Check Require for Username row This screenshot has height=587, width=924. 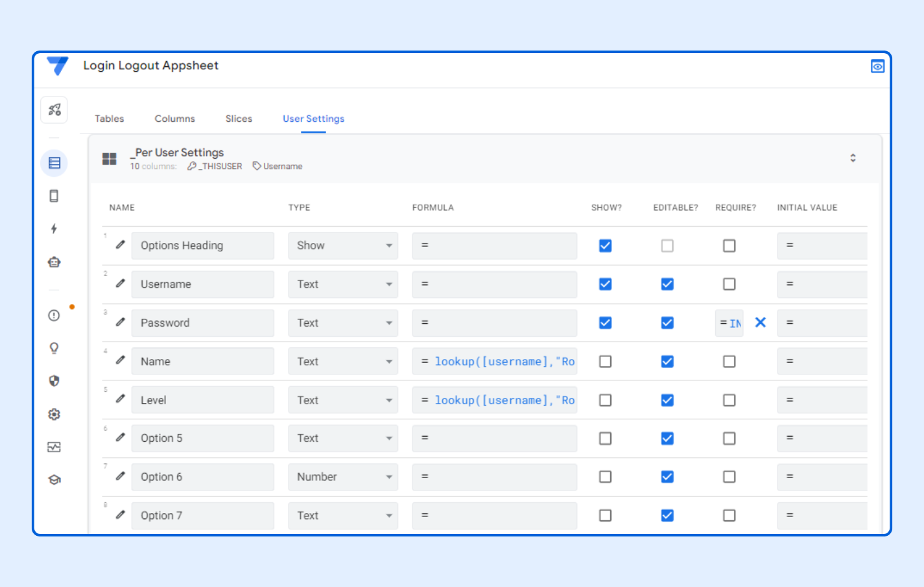(x=729, y=284)
